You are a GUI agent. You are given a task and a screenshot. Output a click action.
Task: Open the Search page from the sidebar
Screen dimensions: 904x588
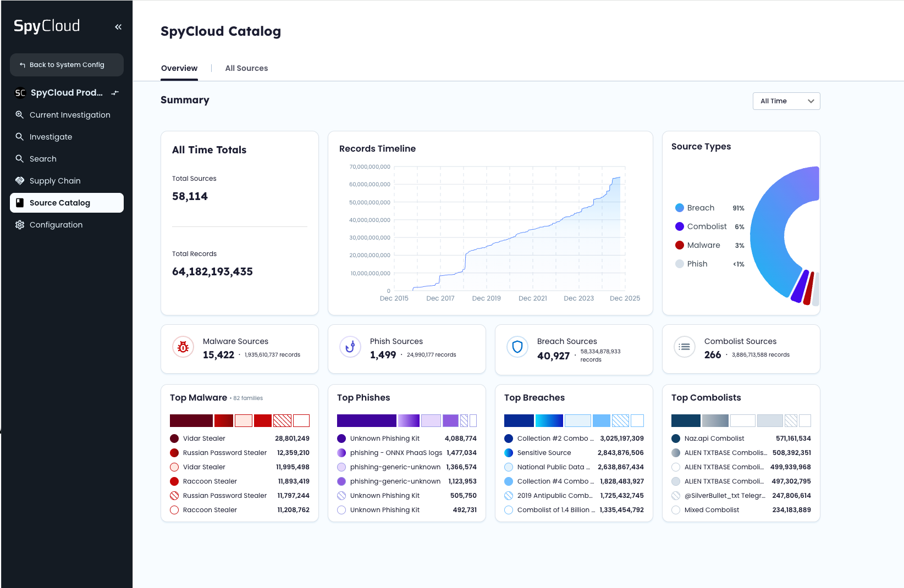[x=67, y=159]
